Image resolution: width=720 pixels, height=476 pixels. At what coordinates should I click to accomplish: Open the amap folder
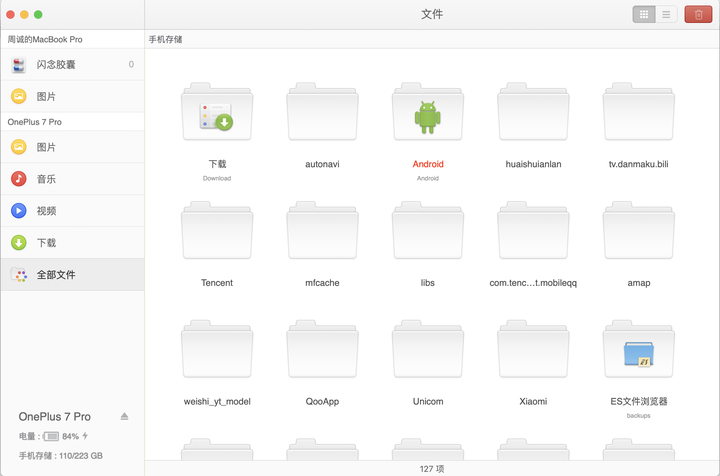point(639,230)
